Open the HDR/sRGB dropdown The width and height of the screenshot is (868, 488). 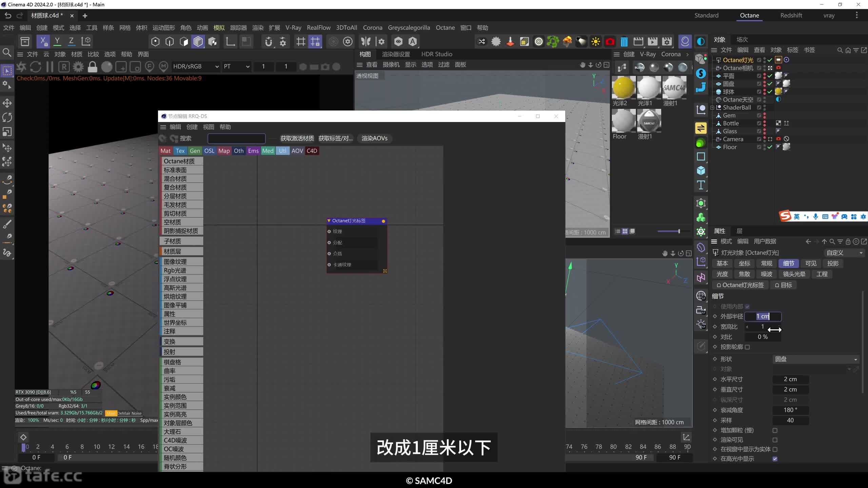coord(195,67)
